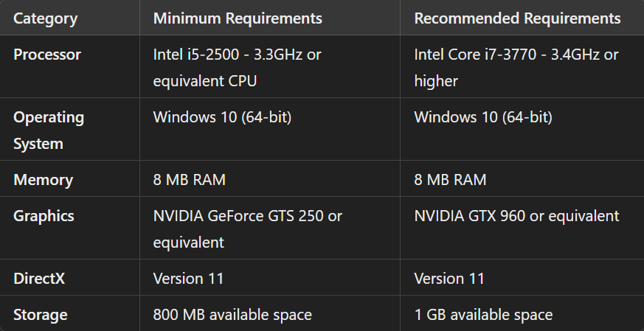The height and width of the screenshot is (331, 644).
Task: Click 8 MB RAM in Recommended column
Action: click(450, 180)
